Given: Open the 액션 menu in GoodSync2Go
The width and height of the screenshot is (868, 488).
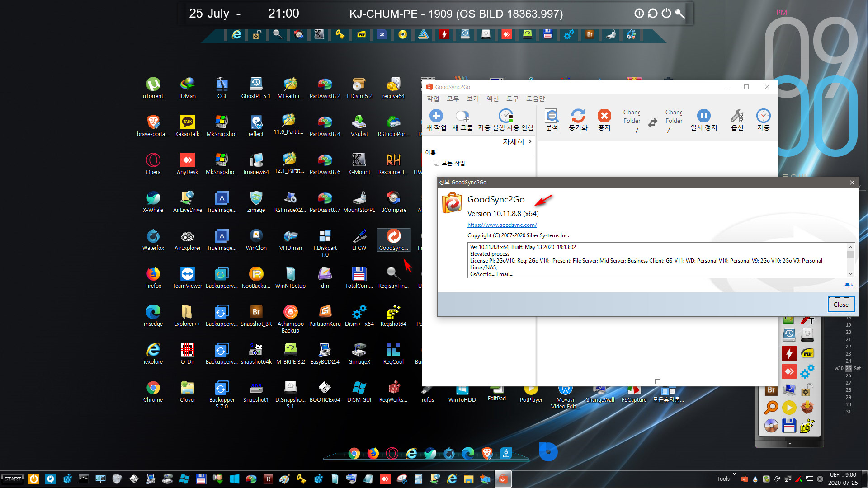Looking at the screenshot, I should point(492,99).
